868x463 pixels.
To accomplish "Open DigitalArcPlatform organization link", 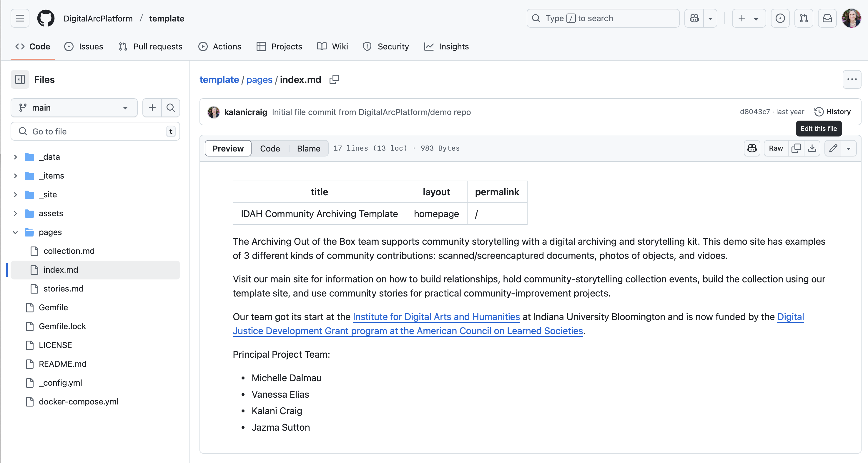I will click(x=98, y=19).
